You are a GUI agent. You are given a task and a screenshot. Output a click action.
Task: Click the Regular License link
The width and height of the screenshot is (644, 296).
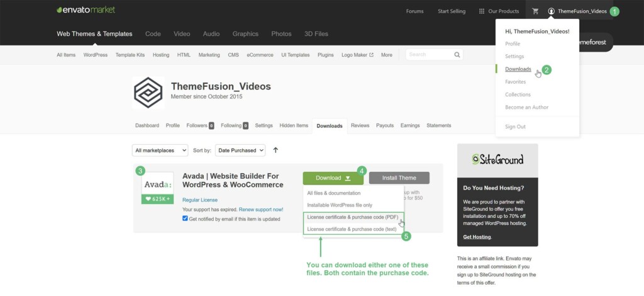tap(200, 200)
